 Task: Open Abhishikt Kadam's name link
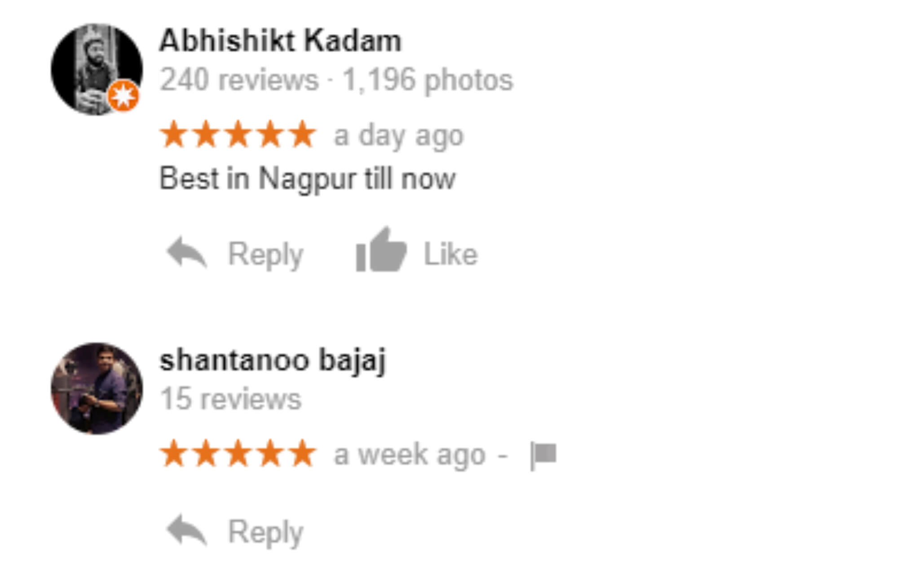coord(280,41)
